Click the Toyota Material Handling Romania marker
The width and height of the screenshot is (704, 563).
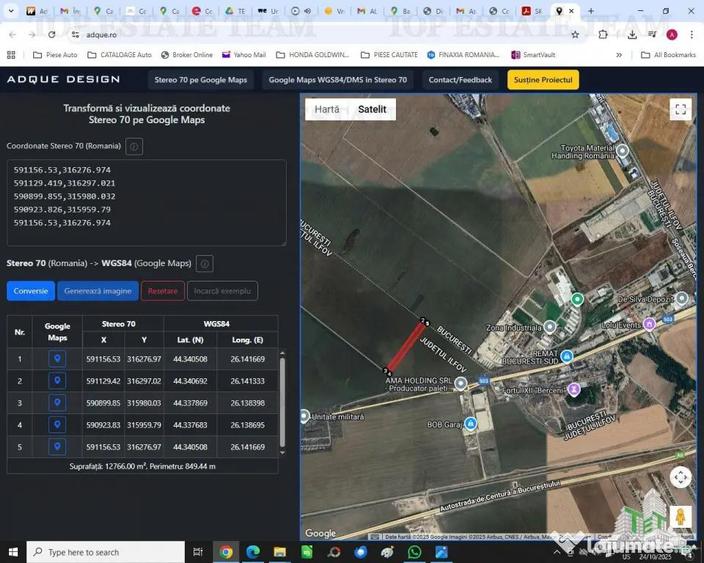point(622,150)
